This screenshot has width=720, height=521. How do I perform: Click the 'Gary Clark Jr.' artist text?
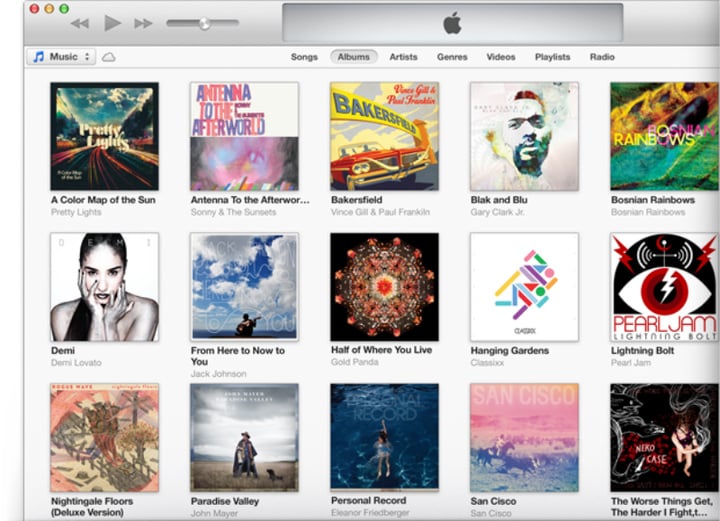coord(498,212)
